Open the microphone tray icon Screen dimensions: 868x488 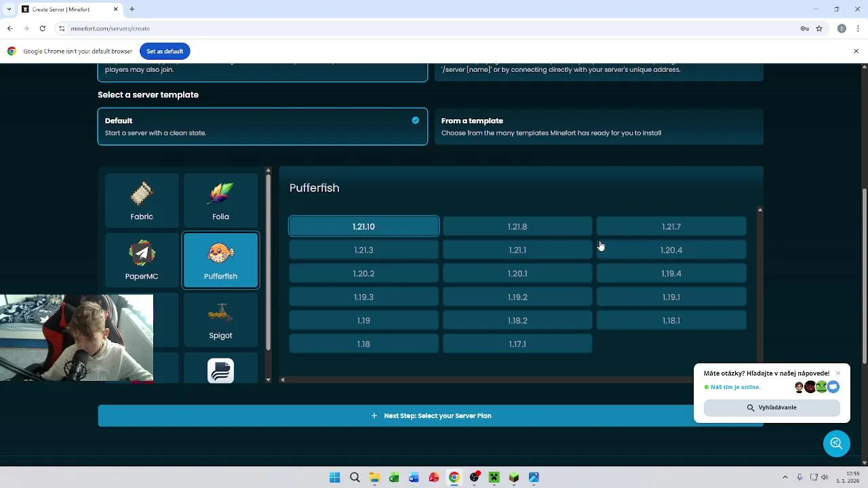[800, 477]
